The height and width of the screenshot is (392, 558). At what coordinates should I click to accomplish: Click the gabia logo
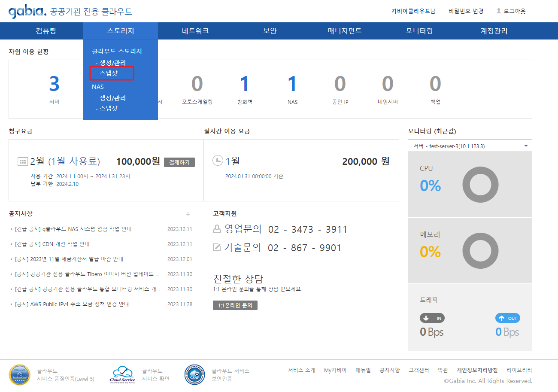click(x=27, y=12)
